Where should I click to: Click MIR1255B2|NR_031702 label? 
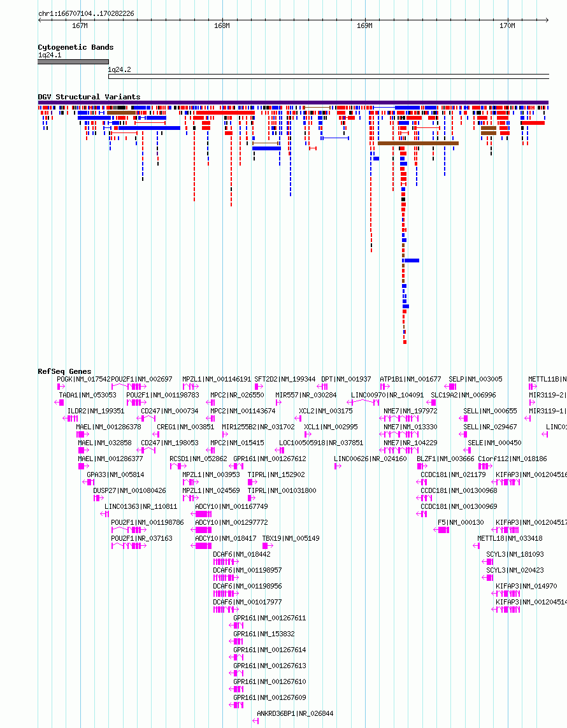[x=258, y=427]
